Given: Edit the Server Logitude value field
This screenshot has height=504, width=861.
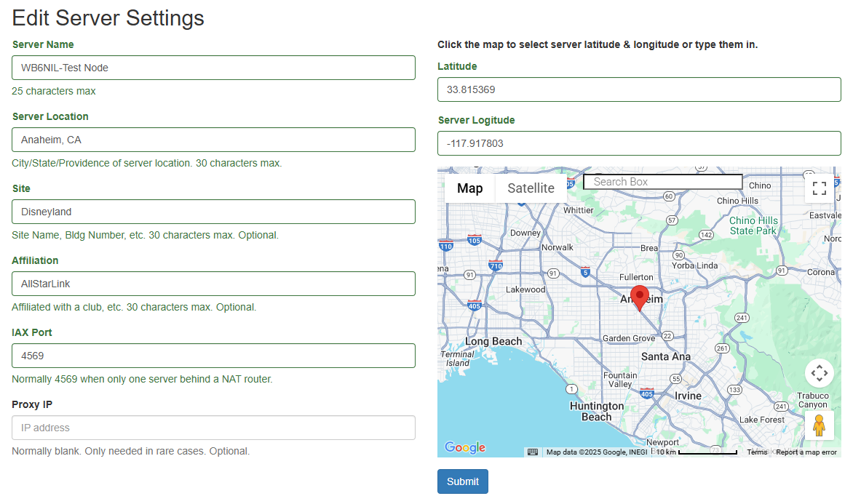Looking at the screenshot, I should tap(639, 143).
